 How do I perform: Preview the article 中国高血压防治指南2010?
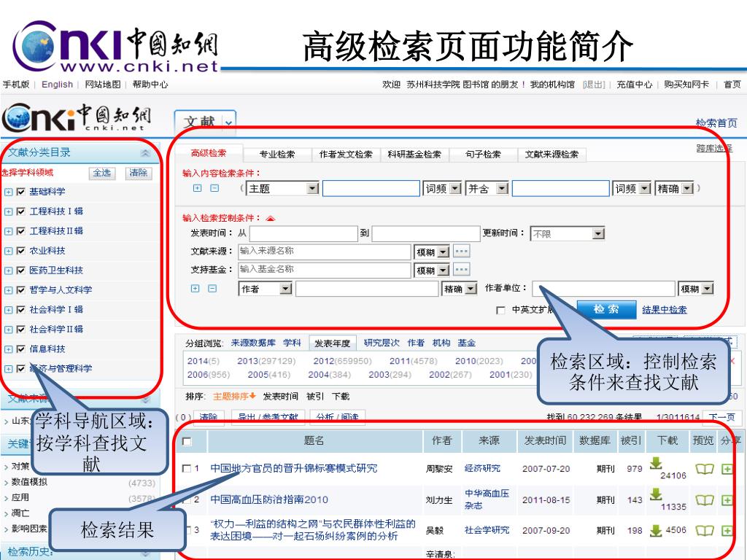pyautogui.click(x=705, y=500)
